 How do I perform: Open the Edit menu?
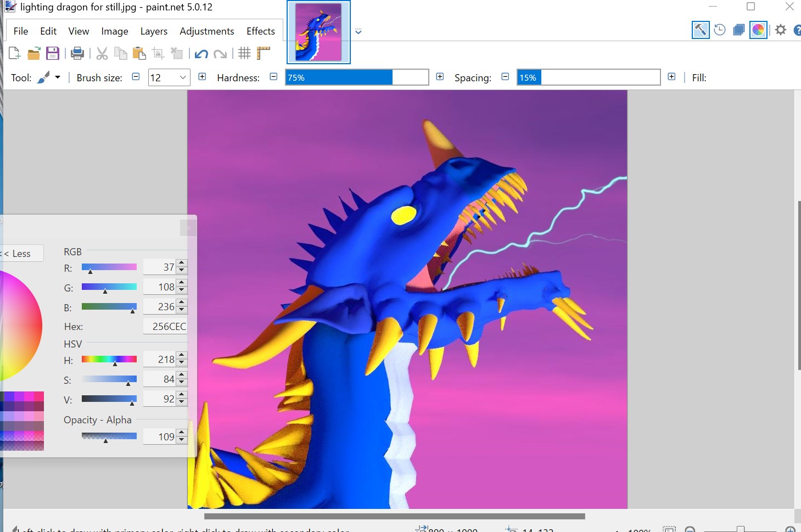point(48,31)
